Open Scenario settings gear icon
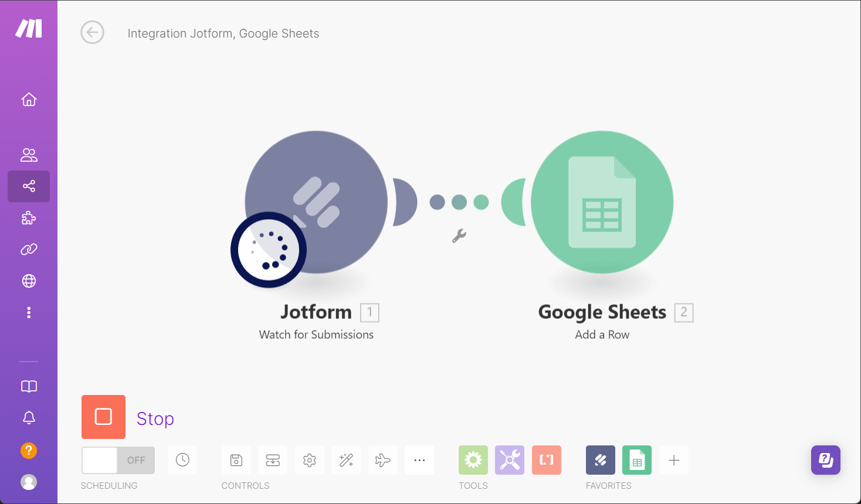The image size is (861, 504). pos(310,460)
